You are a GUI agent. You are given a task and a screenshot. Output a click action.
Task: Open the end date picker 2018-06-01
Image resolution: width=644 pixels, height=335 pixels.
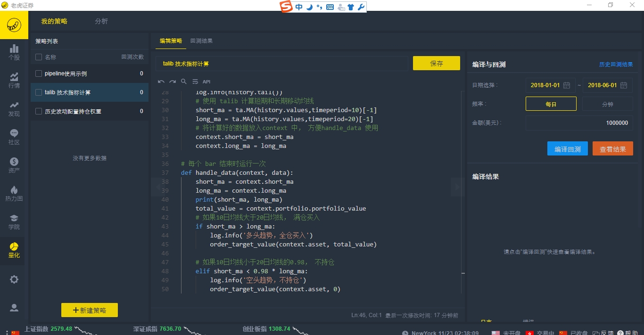click(607, 85)
